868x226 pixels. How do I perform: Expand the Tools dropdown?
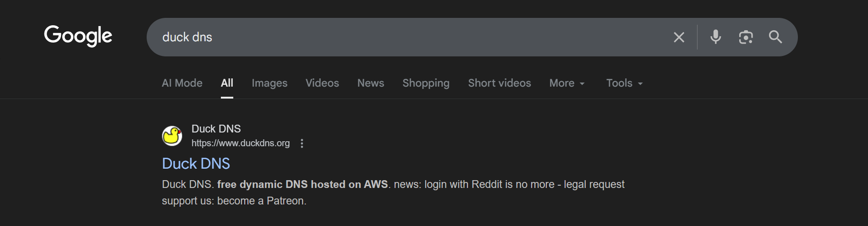(x=624, y=83)
